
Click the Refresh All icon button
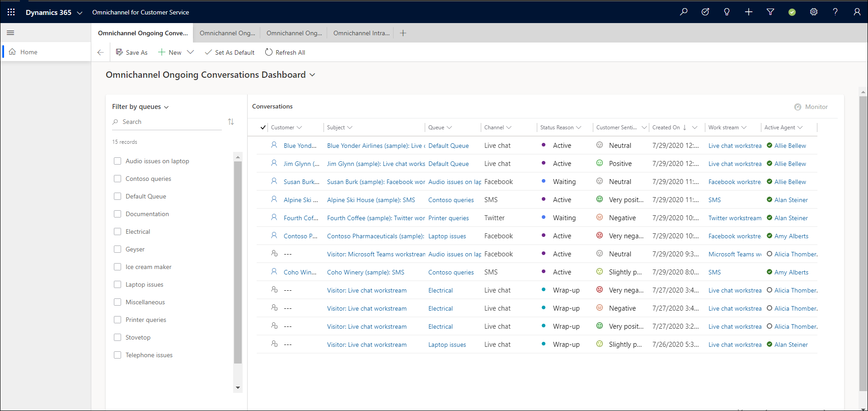click(x=269, y=52)
